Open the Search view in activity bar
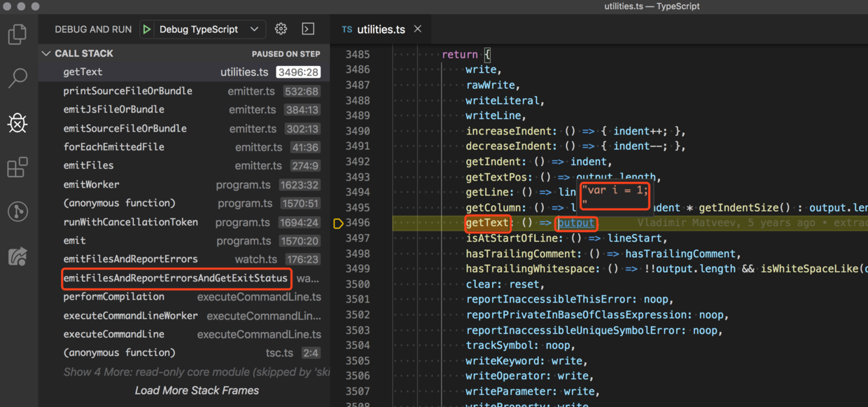868x407 pixels. tap(17, 78)
